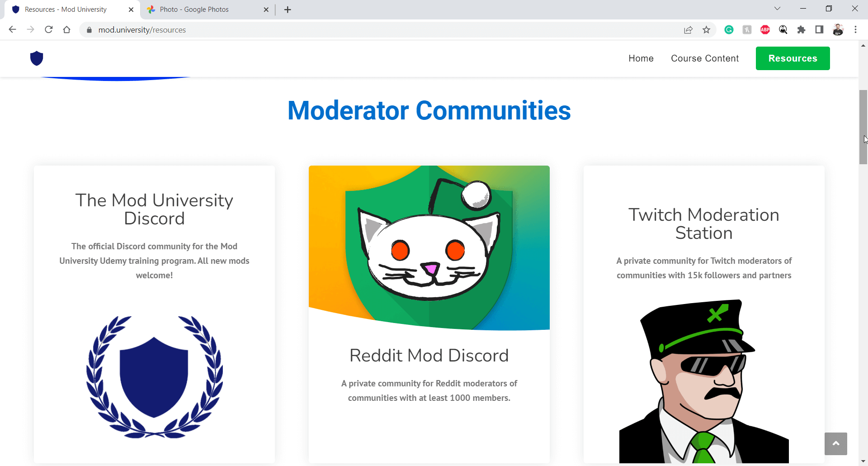View site information via the lock icon

tap(89, 30)
